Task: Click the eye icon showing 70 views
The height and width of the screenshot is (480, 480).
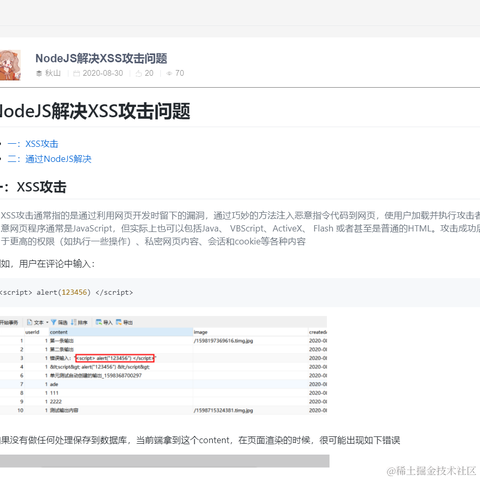Action: click(x=169, y=73)
